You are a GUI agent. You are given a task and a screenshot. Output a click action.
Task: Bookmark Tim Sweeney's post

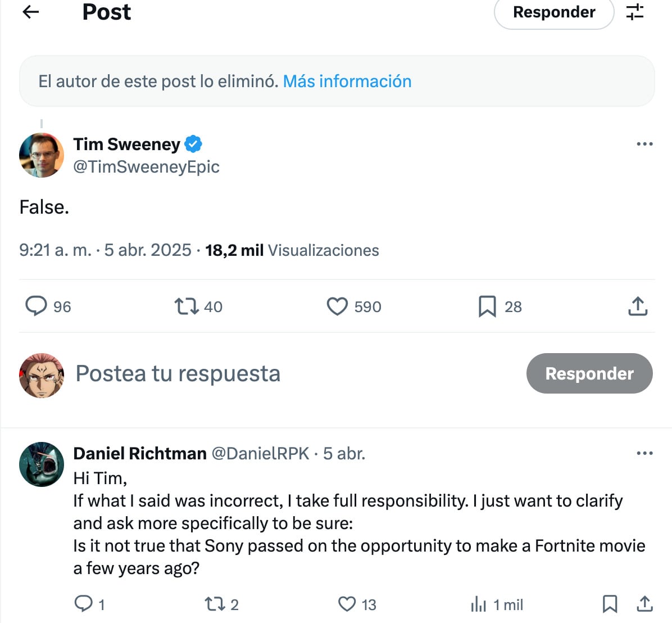point(488,306)
